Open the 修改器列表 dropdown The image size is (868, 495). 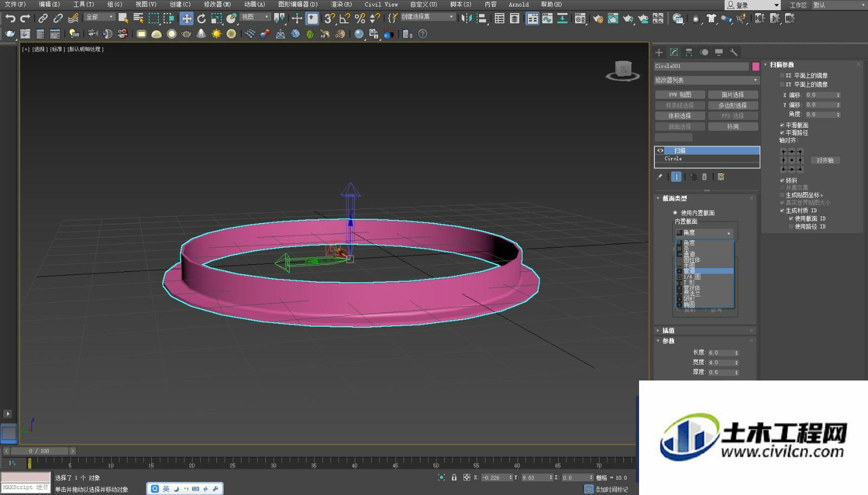[x=706, y=80]
